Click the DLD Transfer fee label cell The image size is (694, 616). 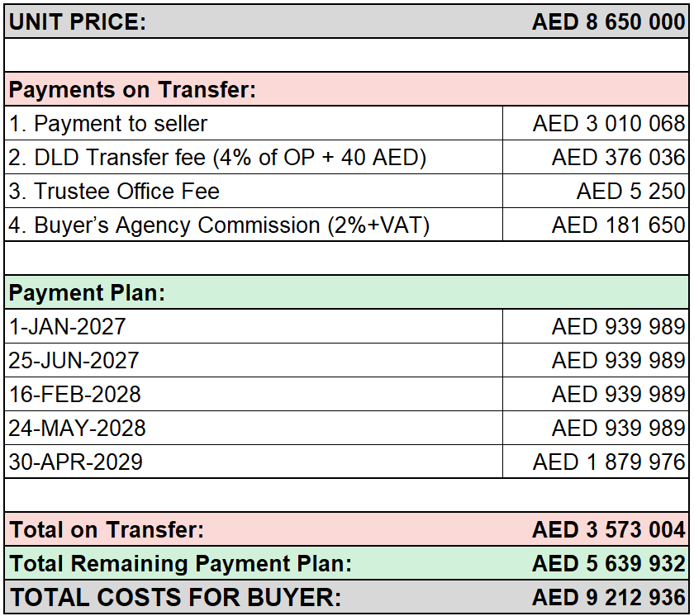click(254, 157)
